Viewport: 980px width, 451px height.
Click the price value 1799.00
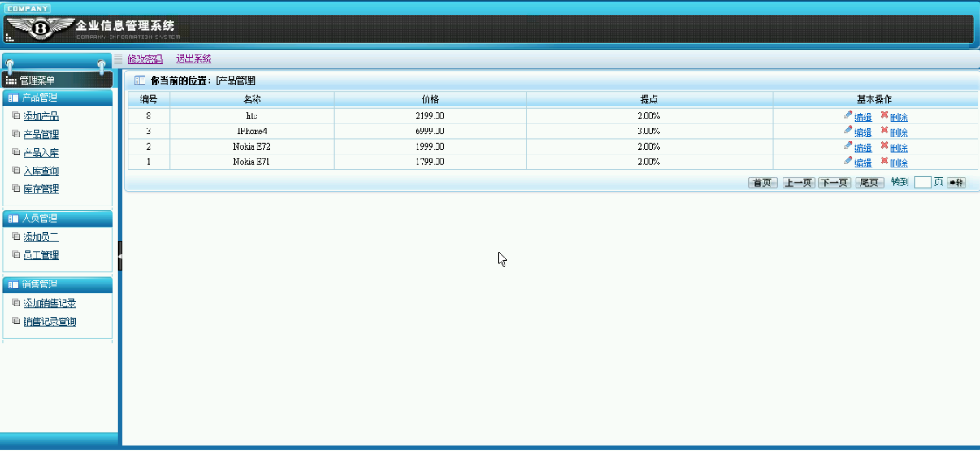coord(430,162)
